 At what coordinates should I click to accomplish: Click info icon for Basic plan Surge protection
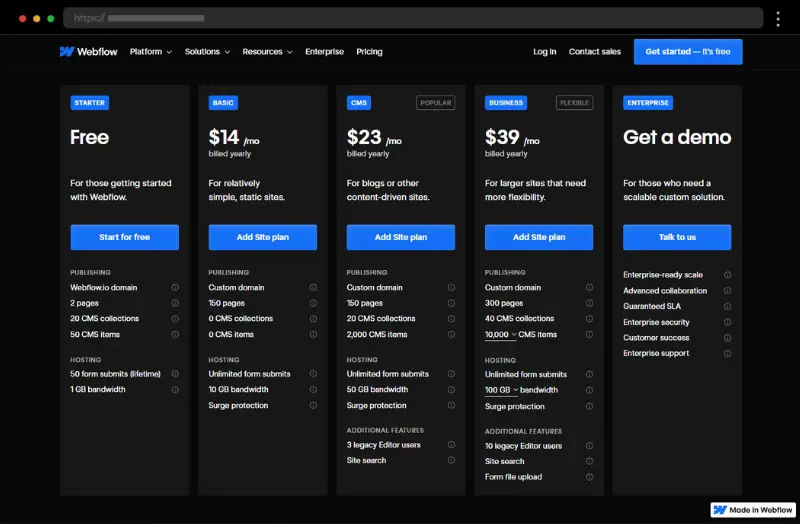[313, 406]
